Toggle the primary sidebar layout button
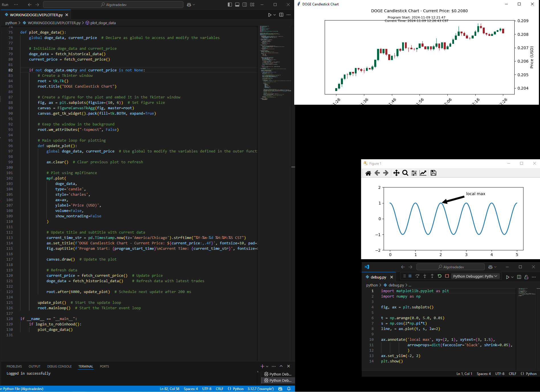540x392 pixels. click(230, 5)
